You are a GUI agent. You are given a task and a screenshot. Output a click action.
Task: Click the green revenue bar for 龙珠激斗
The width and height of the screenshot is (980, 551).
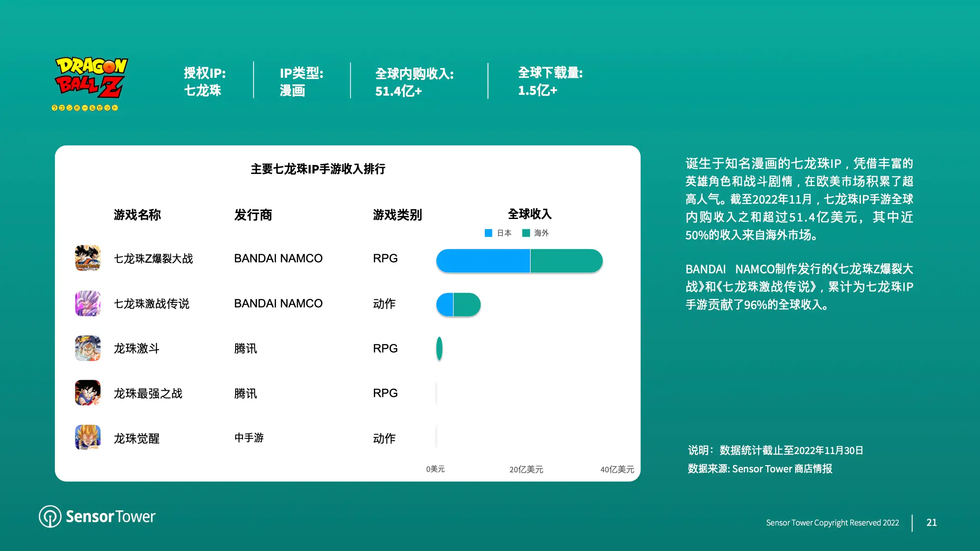pyautogui.click(x=439, y=349)
